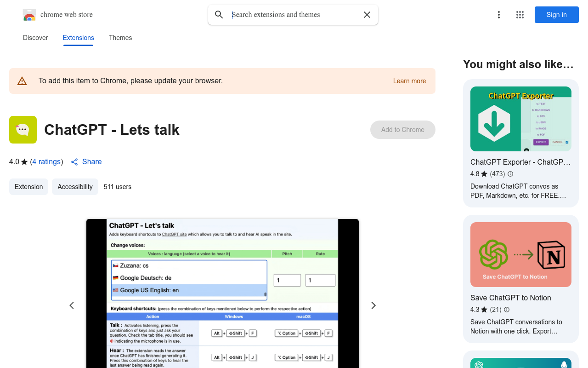The width and height of the screenshot is (588, 368).
Task: Switch to the Extensions tab
Action: point(79,38)
